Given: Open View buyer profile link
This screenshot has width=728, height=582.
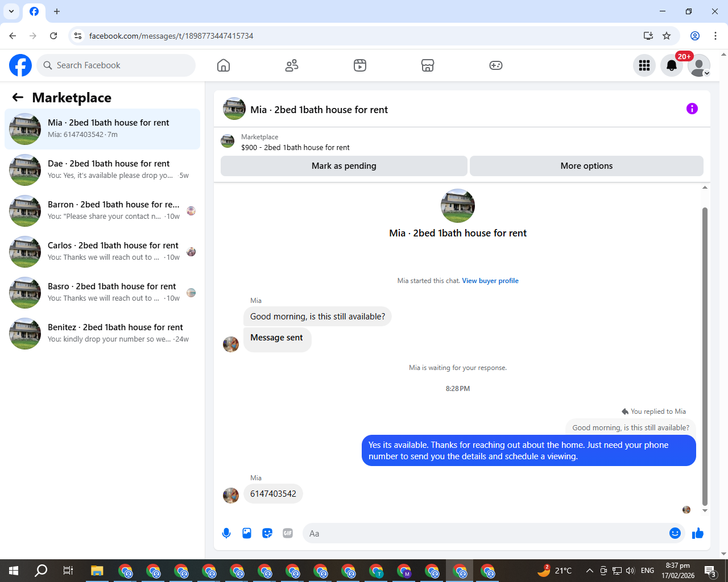Looking at the screenshot, I should pos(490,281).
